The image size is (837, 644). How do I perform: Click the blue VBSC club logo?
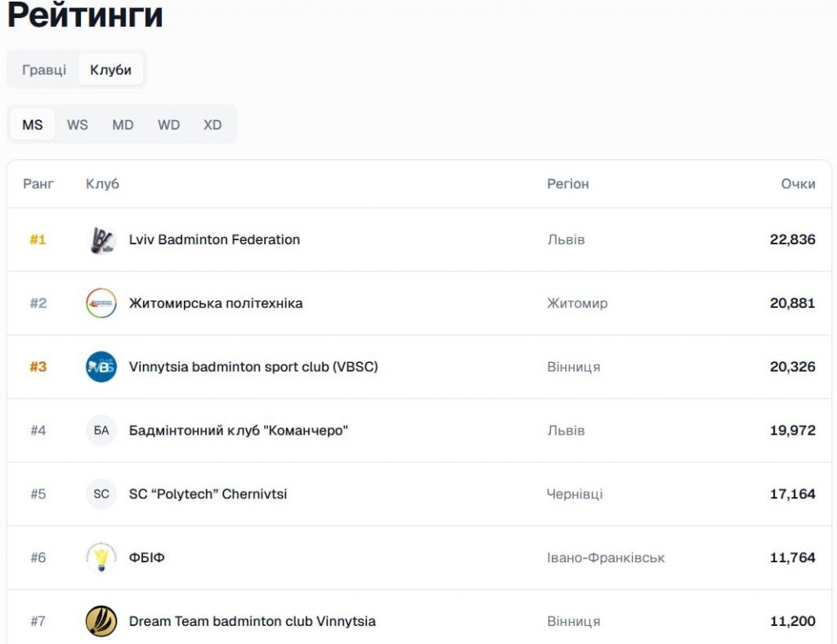point(101,367)
